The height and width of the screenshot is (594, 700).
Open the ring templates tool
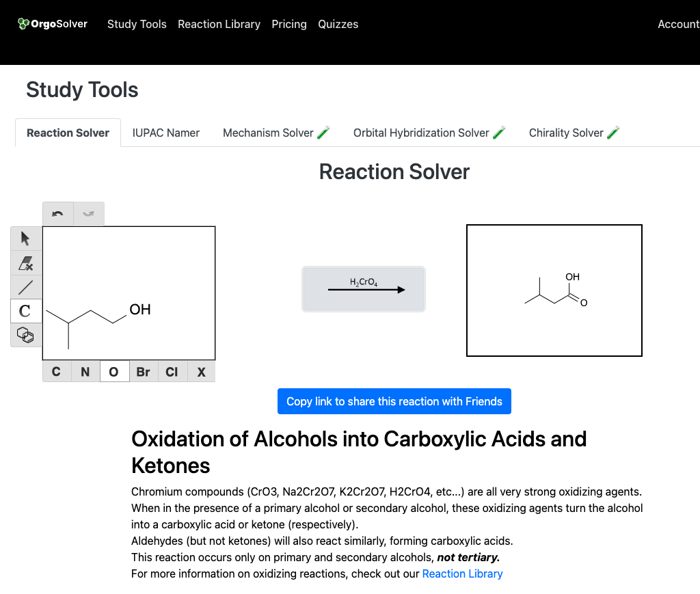pyautogui.click(x=25, y=335)
